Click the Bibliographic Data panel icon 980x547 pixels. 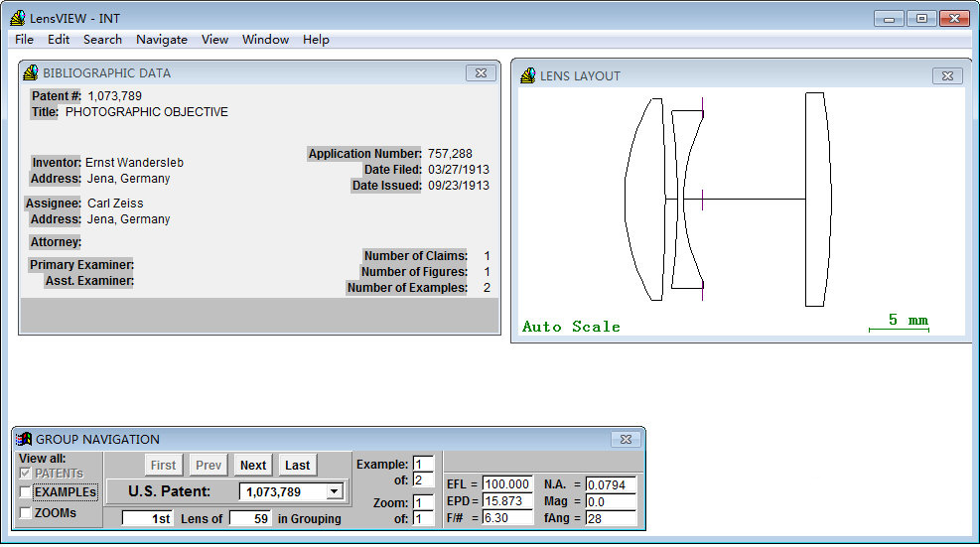click(31, 72)
